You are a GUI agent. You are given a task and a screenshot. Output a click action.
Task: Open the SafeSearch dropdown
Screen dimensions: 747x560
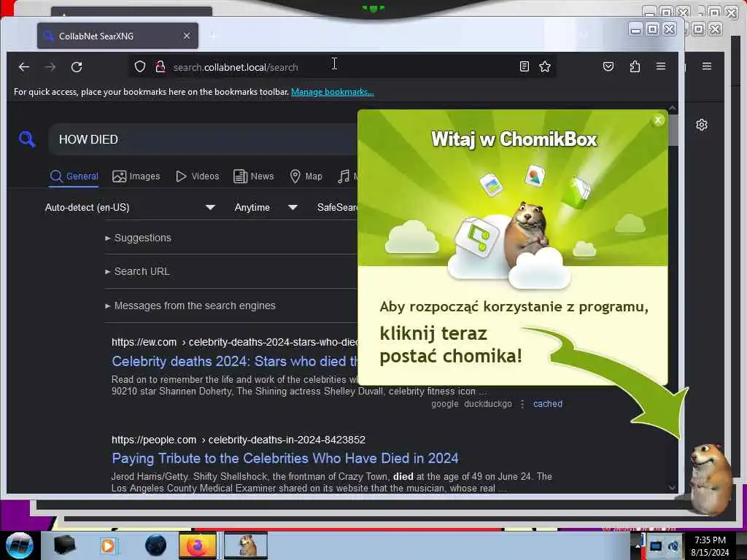tap(337, 207)
